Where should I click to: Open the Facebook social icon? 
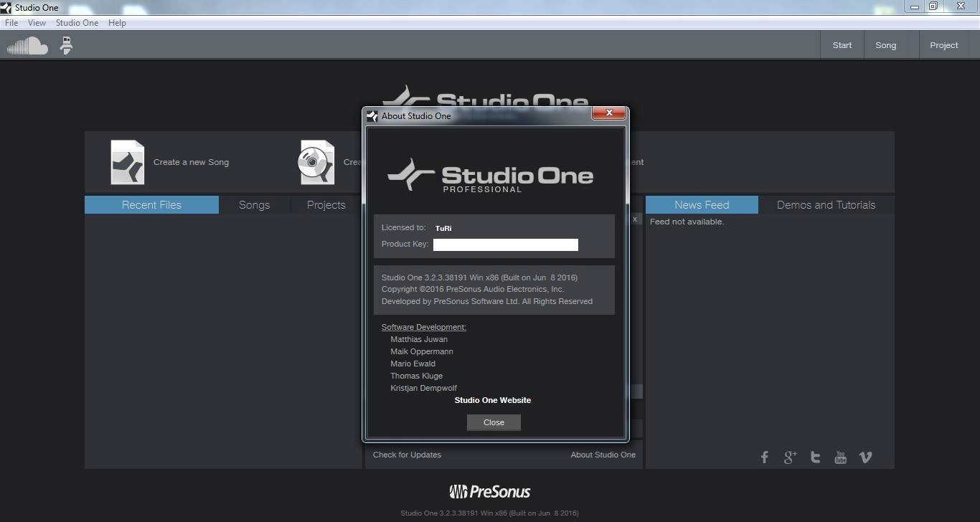(x=765, y=457)
